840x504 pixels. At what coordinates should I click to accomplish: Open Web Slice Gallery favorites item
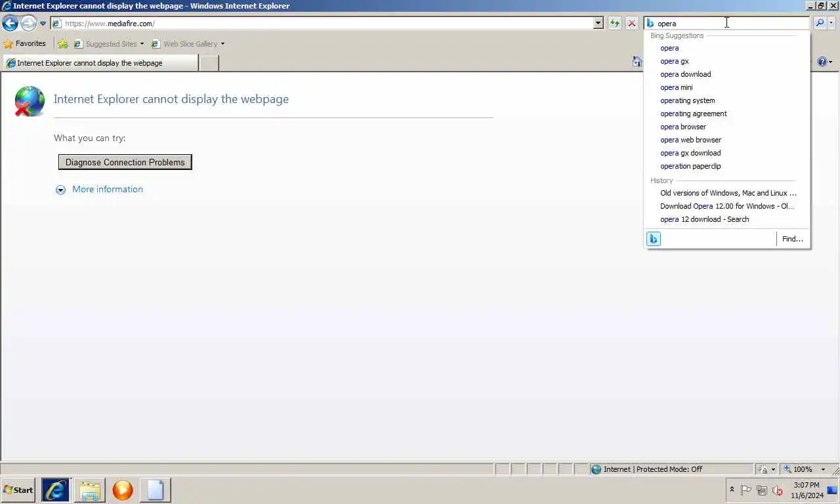(188, 44)
